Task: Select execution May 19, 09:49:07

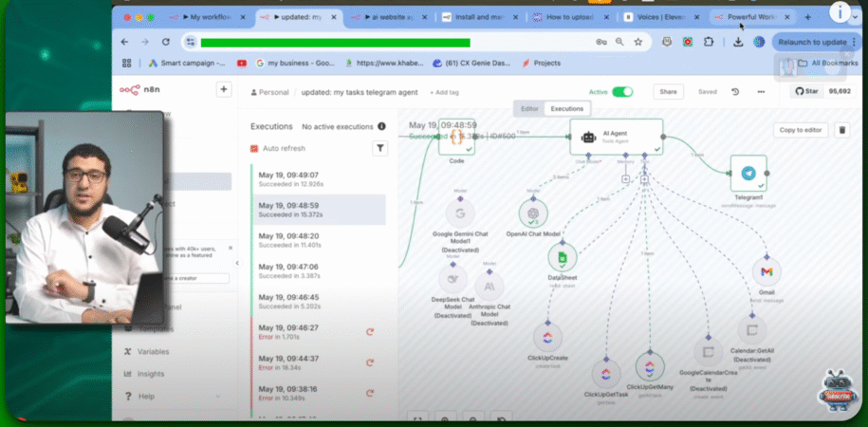Action: [x=319, y=179]
